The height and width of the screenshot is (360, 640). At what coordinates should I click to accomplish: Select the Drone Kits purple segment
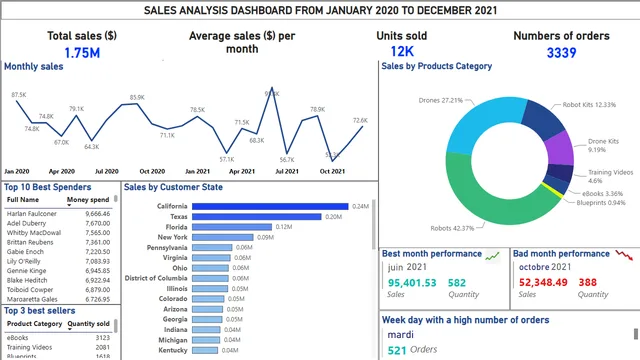point(560,148)
